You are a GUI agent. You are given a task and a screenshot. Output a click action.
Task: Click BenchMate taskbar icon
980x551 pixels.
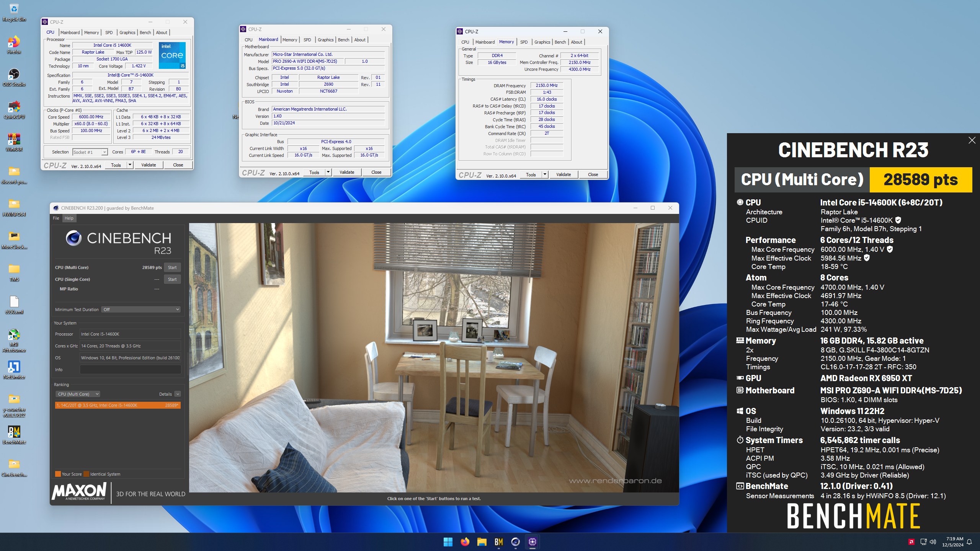point(498,542)
